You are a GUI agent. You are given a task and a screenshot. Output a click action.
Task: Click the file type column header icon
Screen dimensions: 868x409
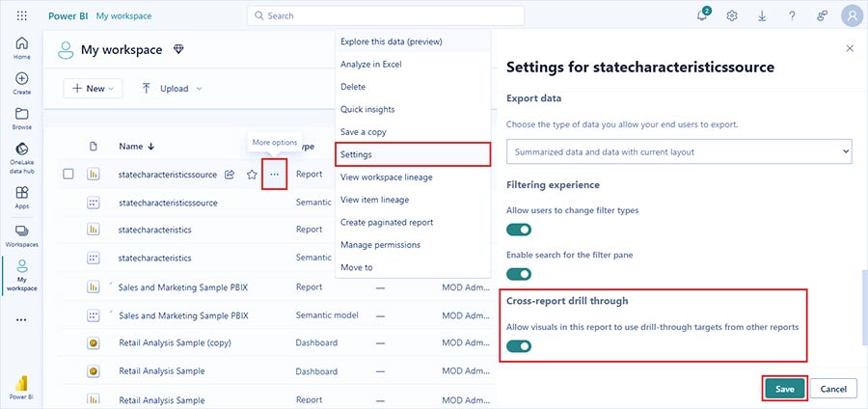point(93,146)
